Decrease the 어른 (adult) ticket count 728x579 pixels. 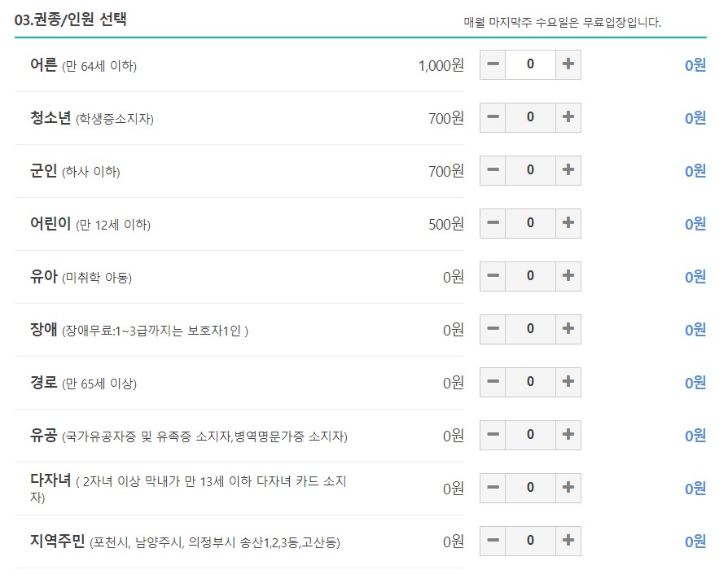492,64
